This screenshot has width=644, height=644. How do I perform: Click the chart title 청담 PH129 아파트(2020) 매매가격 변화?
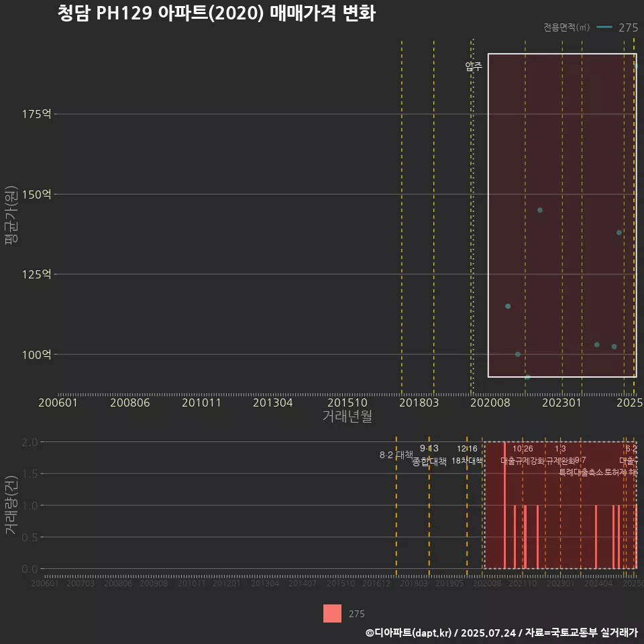click(217, 13)
